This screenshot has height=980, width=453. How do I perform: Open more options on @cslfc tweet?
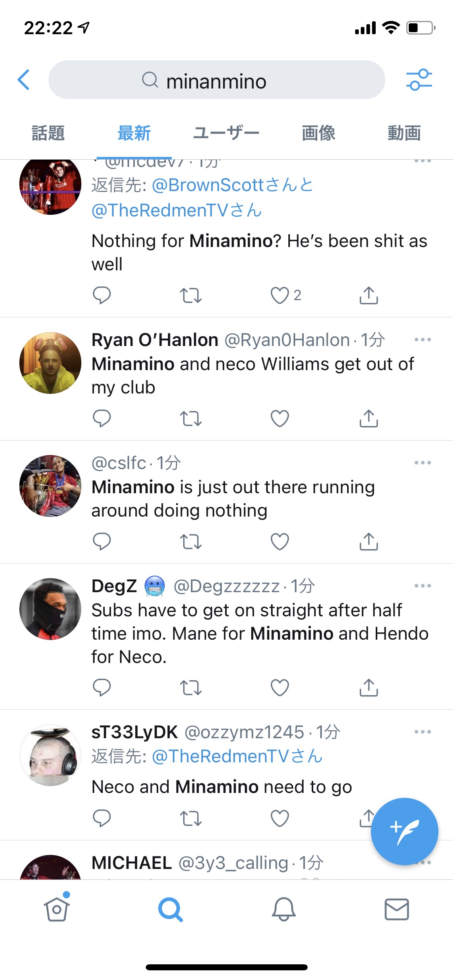coord(422,463)
